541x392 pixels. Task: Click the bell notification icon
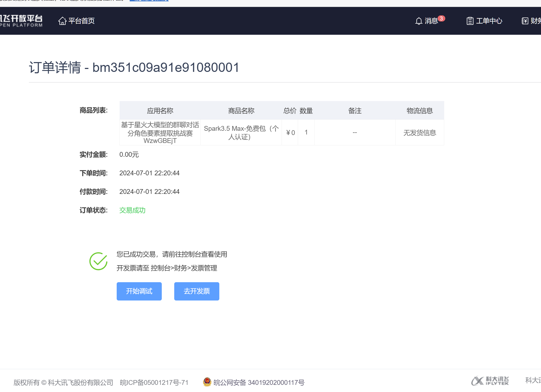(419, 21)
